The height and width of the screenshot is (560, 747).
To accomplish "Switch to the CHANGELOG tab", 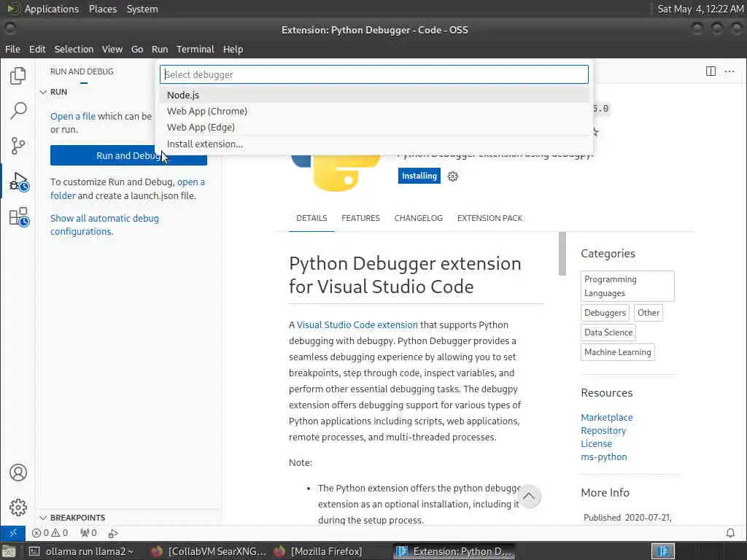I will (x=418, y=218).
